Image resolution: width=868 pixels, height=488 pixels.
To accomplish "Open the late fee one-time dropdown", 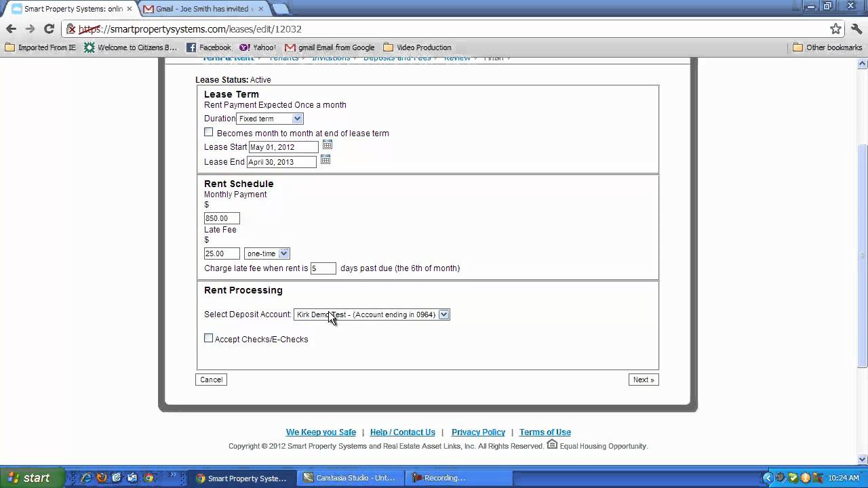I will [267, 253].
